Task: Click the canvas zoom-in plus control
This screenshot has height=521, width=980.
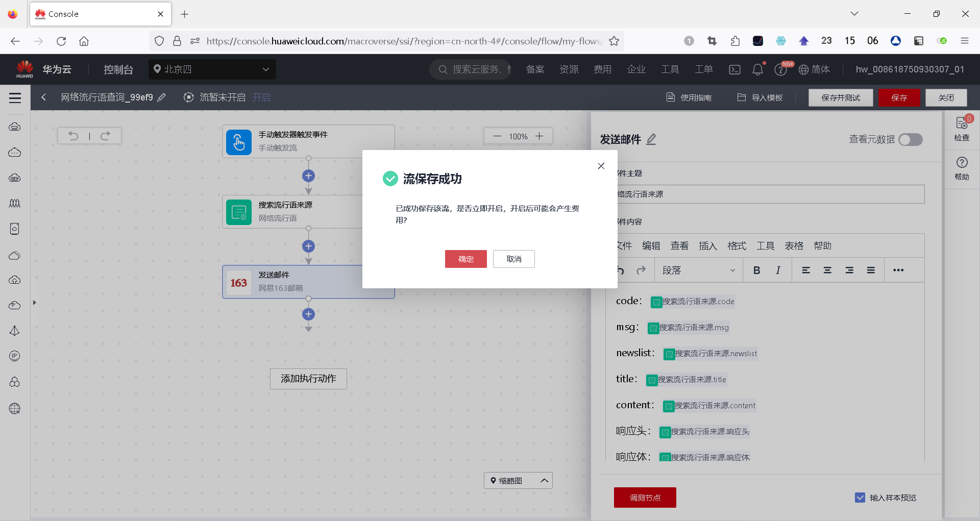Action: 540,136
